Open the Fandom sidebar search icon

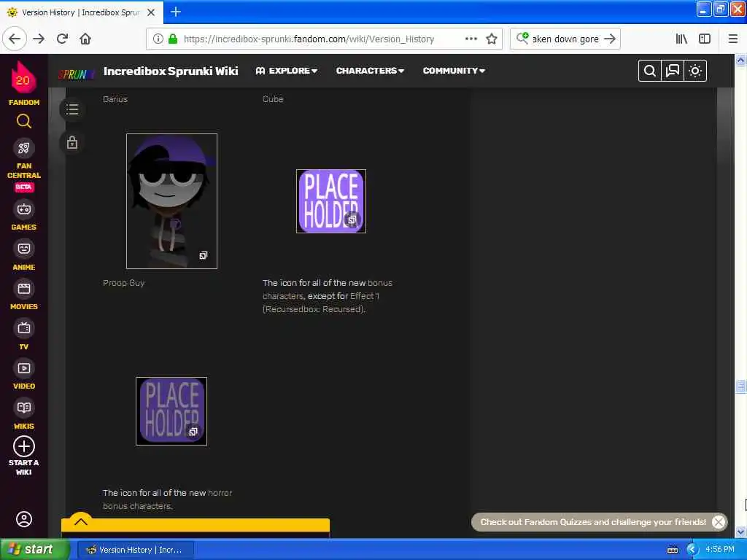click(x=24, y=122)
